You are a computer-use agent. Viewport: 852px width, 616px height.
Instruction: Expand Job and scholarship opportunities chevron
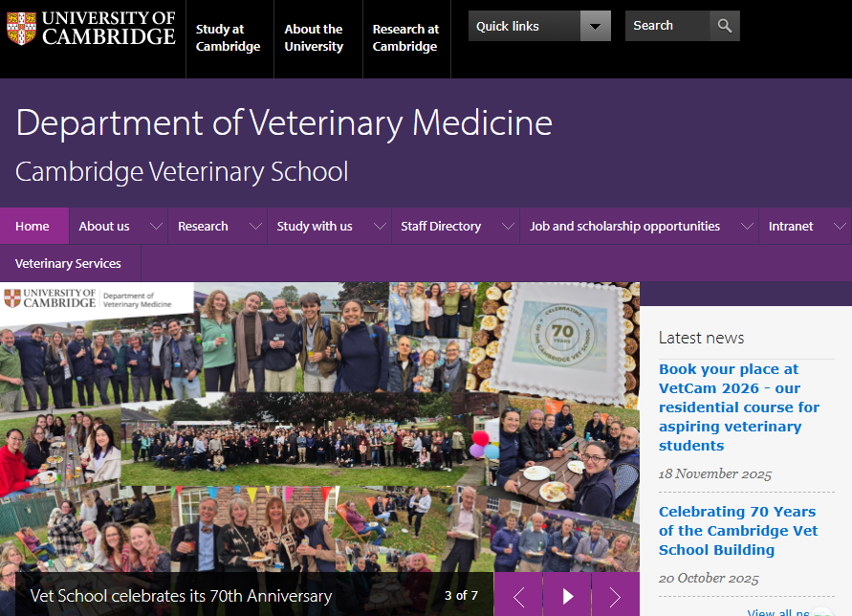tap(746, 227)
